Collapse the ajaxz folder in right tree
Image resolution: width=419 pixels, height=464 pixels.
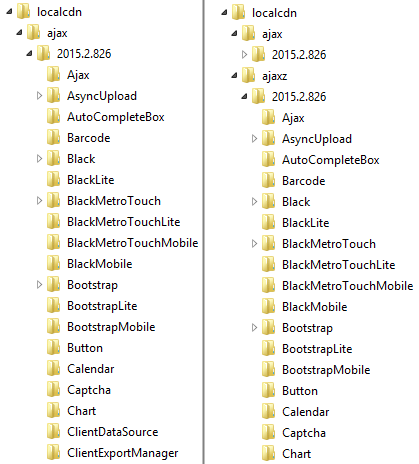point(234,76)
